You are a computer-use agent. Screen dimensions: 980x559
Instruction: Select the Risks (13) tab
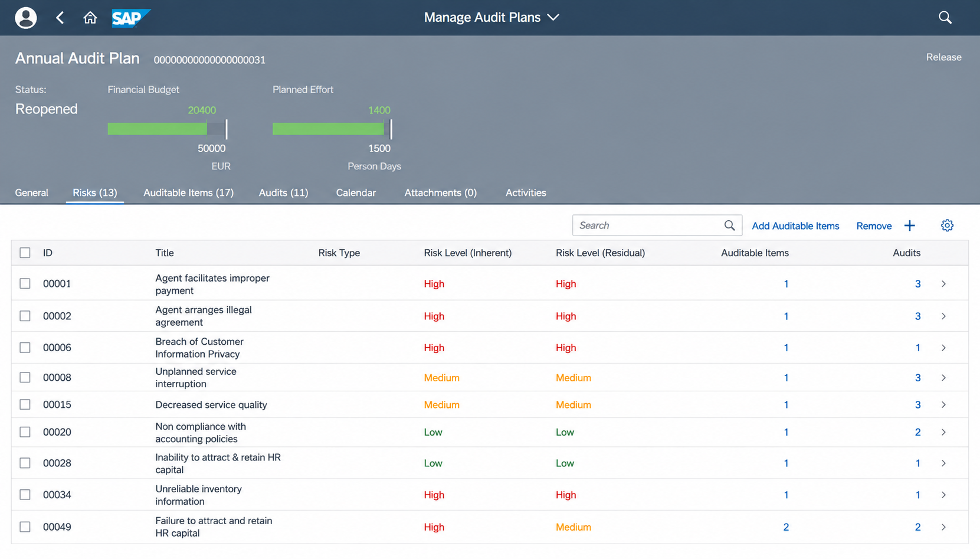(95, 192)
